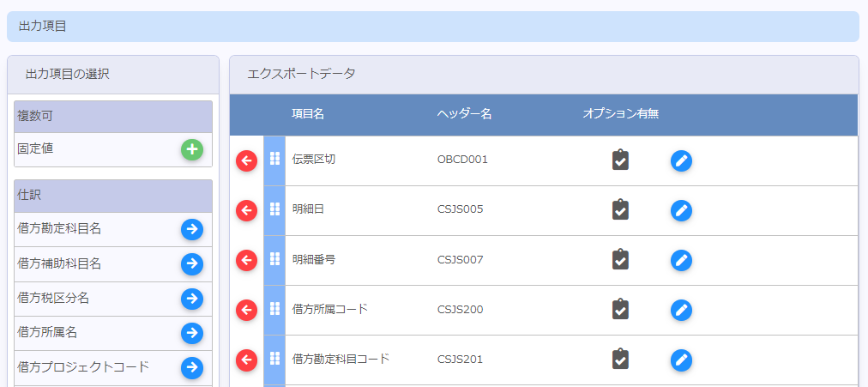Viewport: 868px width, 387px height.
Task: Remove 明細日 from export data
Action: pos(246,210)
